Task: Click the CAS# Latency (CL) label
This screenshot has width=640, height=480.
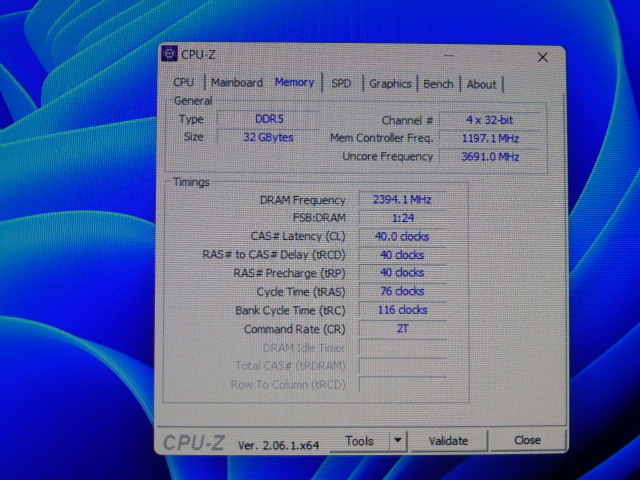Action: (298, 236)
